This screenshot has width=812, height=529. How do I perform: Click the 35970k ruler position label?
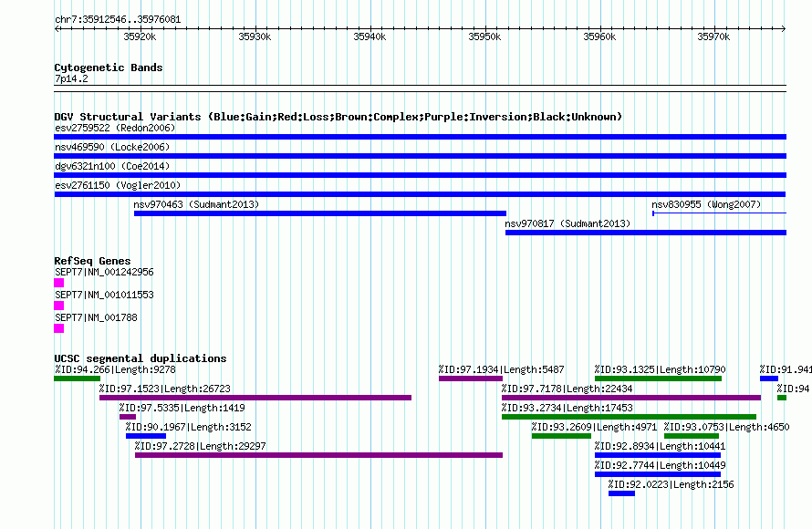click(x=713, y=36)
